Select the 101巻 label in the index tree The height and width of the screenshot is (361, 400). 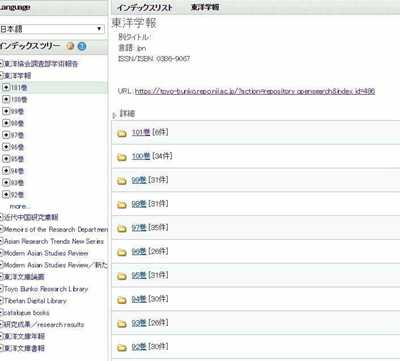pos(19,88)
